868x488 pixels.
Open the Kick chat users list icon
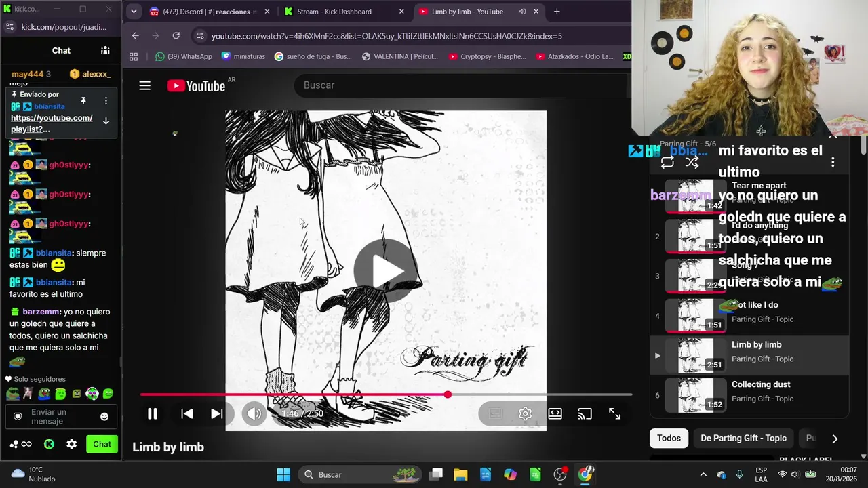click(x=105, y=50)
